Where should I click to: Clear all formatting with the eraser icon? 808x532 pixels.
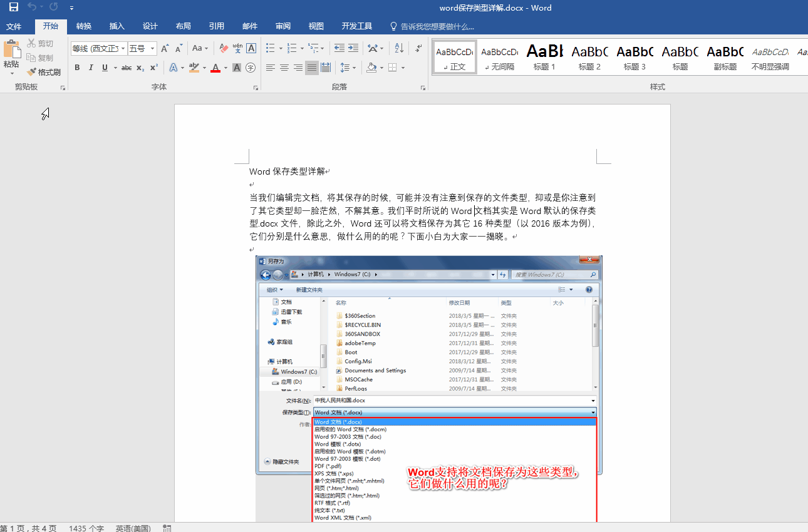(x=224, y=48)
